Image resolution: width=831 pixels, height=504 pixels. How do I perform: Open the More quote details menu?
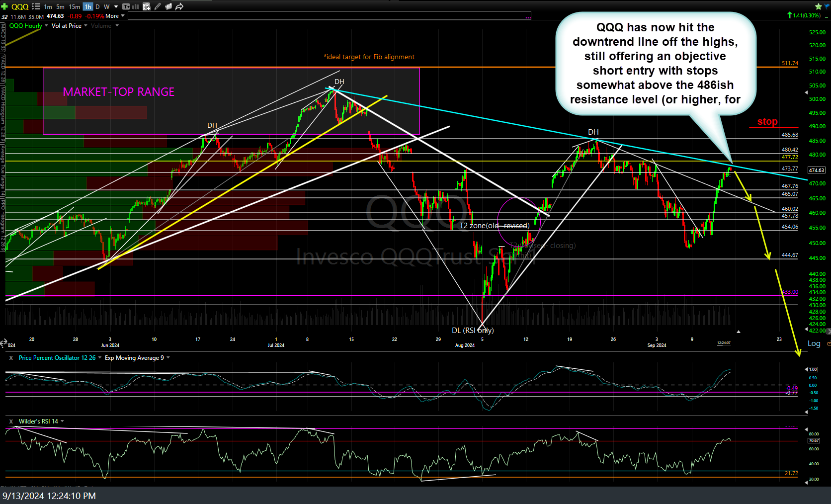point(113,16)
